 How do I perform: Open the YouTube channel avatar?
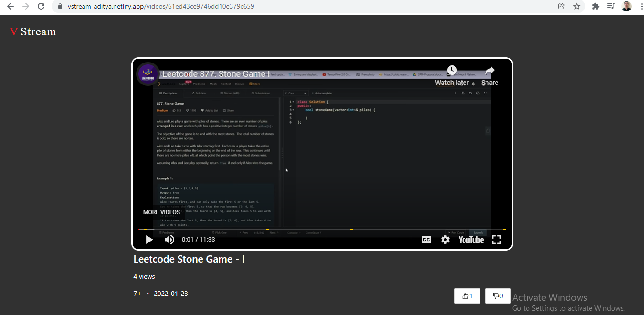coord(148,74)
